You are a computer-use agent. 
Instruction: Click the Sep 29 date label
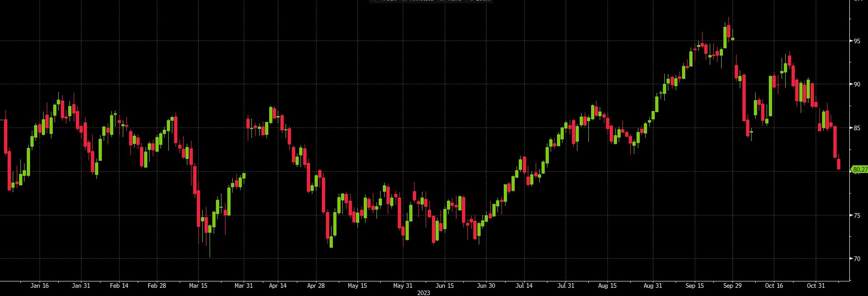[x=733, y=286]
